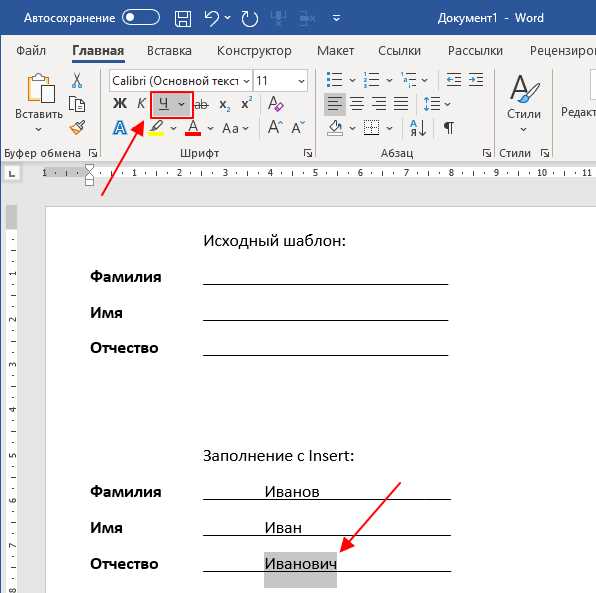Switch to the Ссылки tab
The width and height of the screenshot is (596, 593).
(399, 51)
